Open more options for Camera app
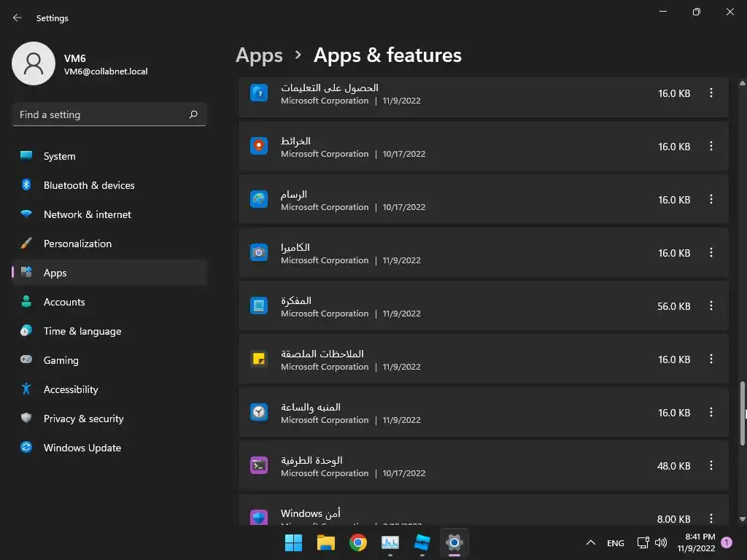This screenshot has width=747, height=560. point(711,253)
